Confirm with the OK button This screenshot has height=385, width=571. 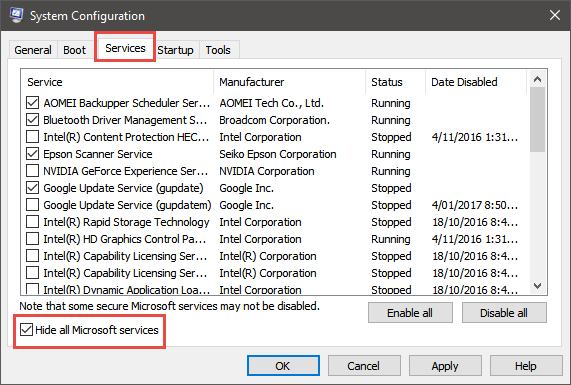(x=283, y=366)
